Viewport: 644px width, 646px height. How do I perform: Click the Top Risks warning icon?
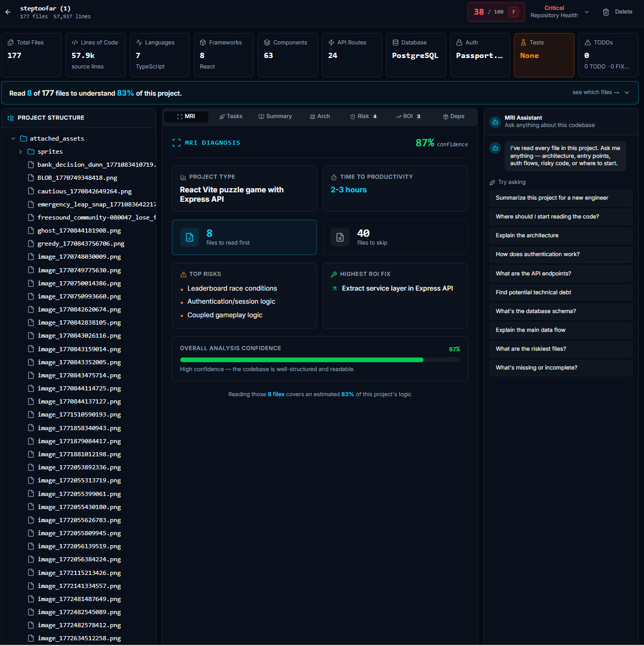click(x=183, y=274)
